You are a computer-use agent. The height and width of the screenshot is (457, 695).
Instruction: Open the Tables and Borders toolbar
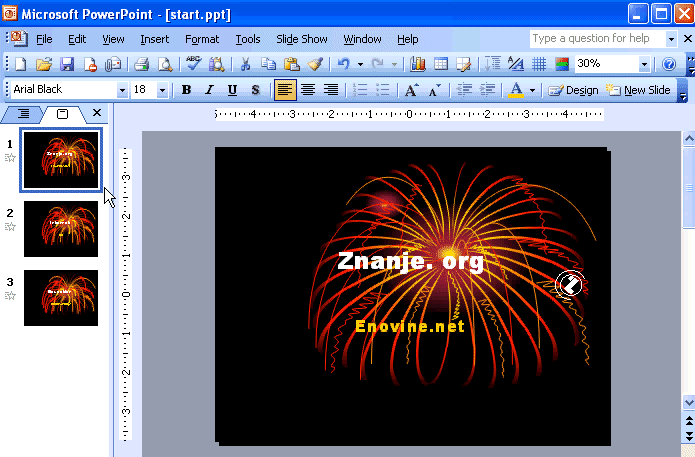coord(464,64)
